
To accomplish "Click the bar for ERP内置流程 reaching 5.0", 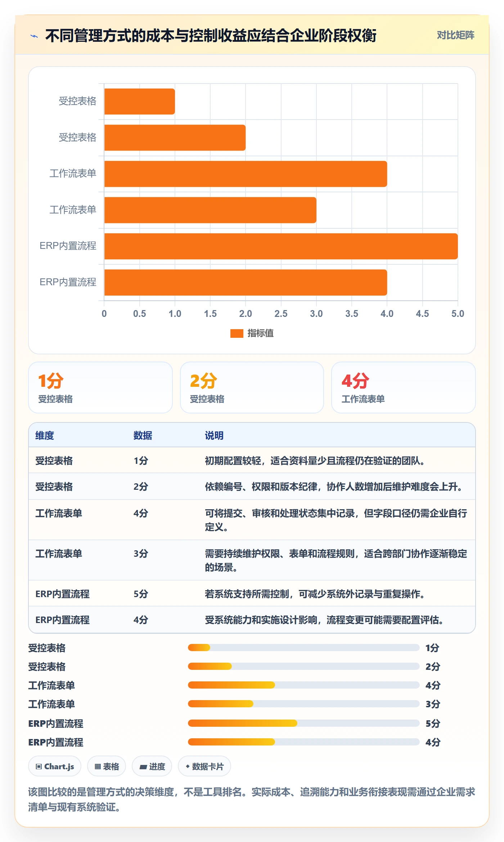I will pyautogui.click(x=281, y=246).
